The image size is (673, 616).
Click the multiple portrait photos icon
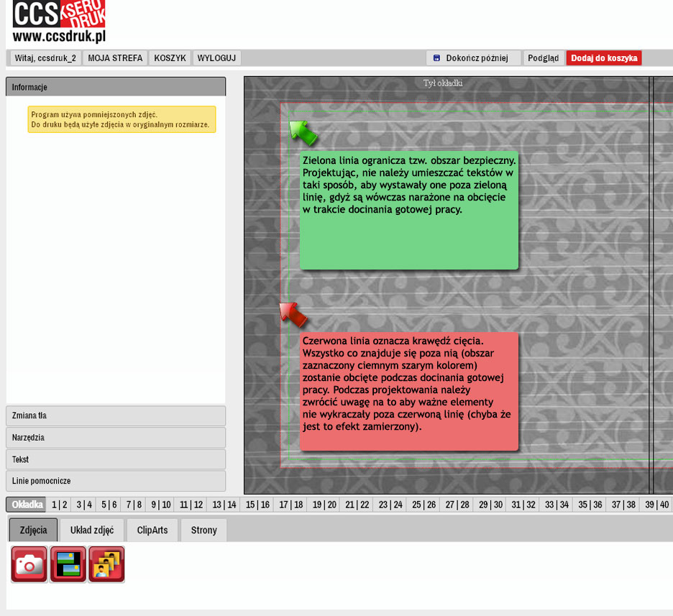(x=106, y=564)
